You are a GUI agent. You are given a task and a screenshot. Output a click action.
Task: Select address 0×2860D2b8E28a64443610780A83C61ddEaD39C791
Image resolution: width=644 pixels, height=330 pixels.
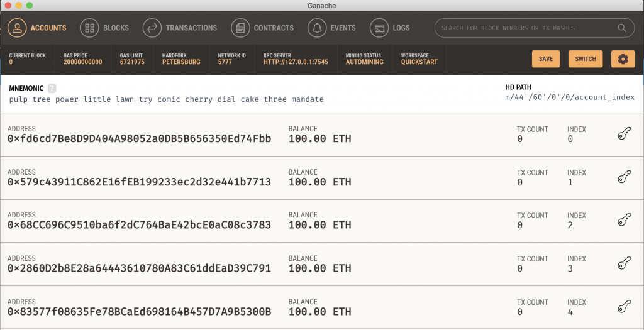(x=139, y=268)
